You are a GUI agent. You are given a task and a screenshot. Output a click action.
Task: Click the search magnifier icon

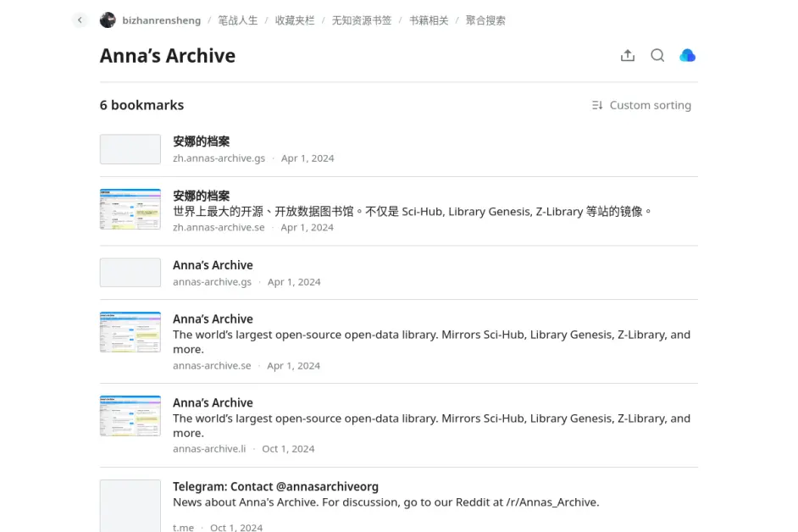coord(657,55)
